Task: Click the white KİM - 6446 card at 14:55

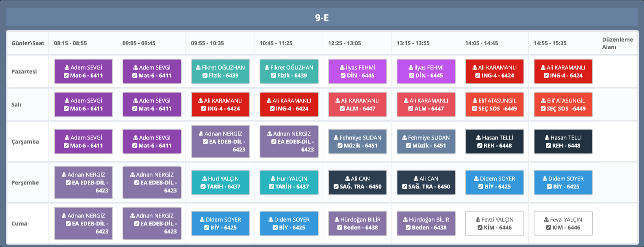Action: [x=563, y=223]
